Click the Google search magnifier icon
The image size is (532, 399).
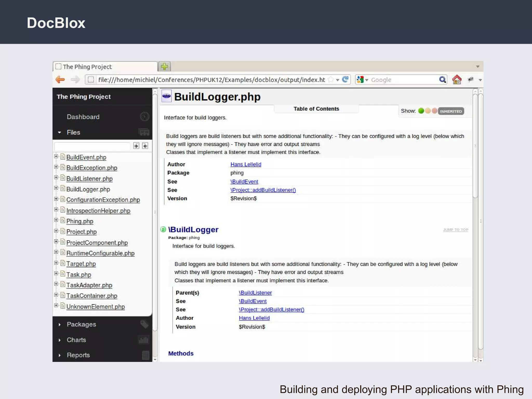pyautogui.click(x=442, y=79)
